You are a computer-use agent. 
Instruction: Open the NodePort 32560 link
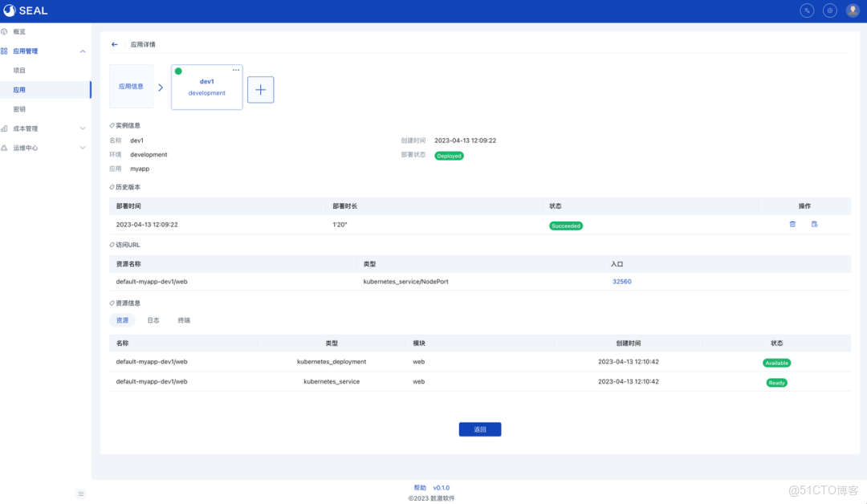pyautogui.click(x=622, y=282)
